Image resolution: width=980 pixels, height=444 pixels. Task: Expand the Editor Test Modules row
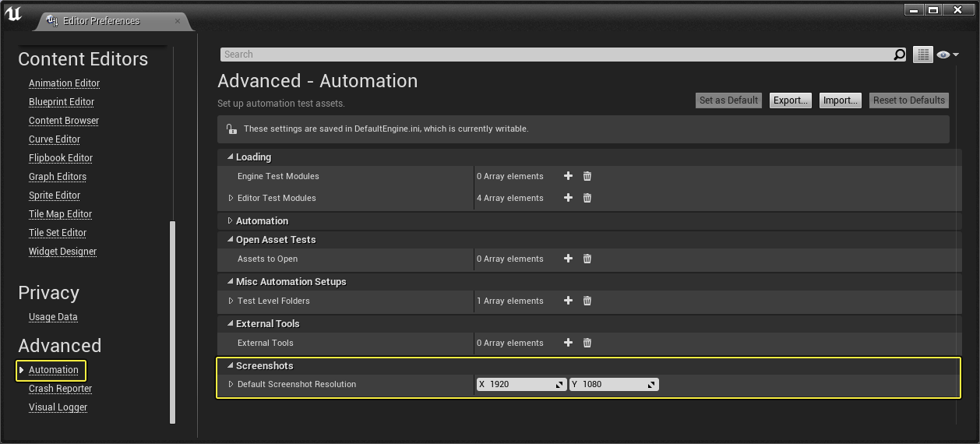click(231, 198)
